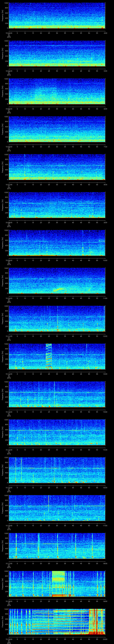
Task: Click the 10:09:00 start time label
Action: click(x=9, y=260)
